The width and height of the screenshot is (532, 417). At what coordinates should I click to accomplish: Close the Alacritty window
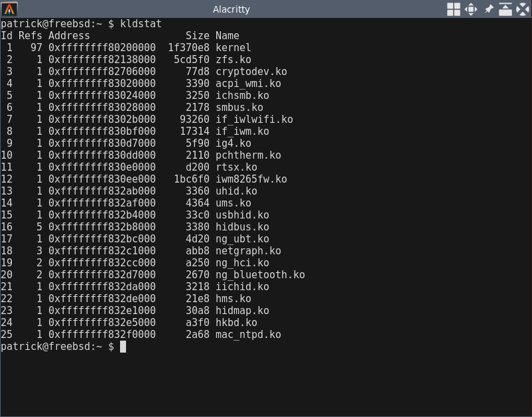tap(523, 9)
